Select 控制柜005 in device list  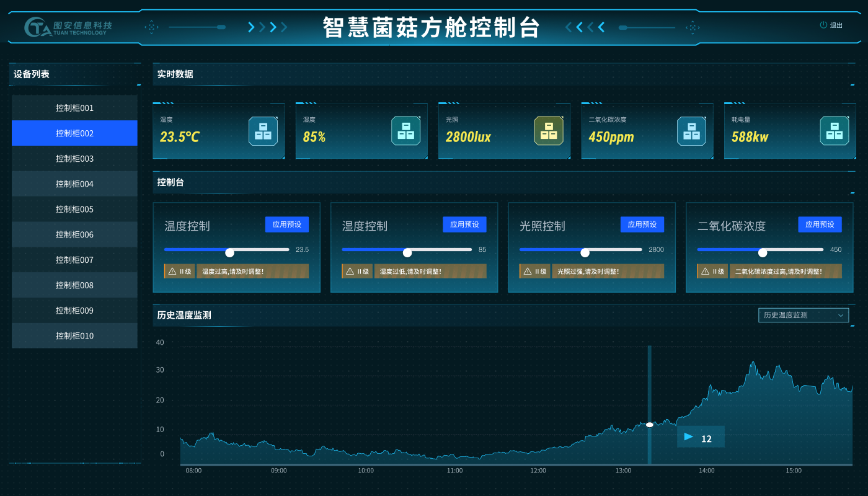[74, 210]
